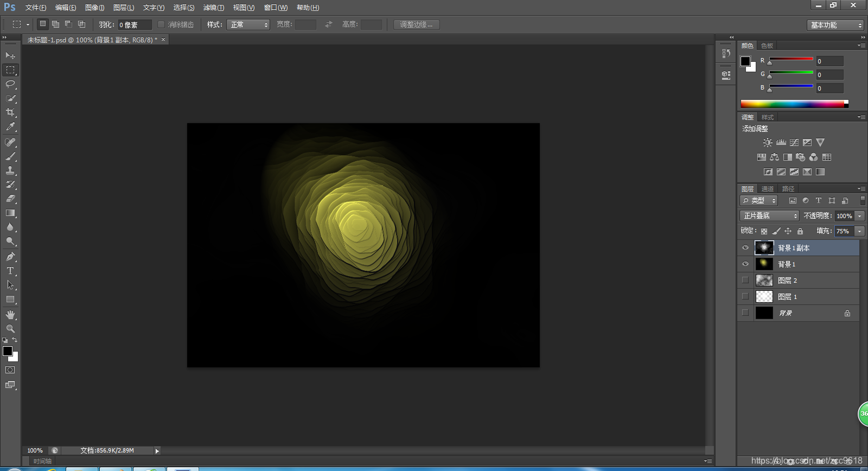Select the 背景 1 layer thumbnail
The height and width of the screenshot is (471, 868).
click(764, 264)
